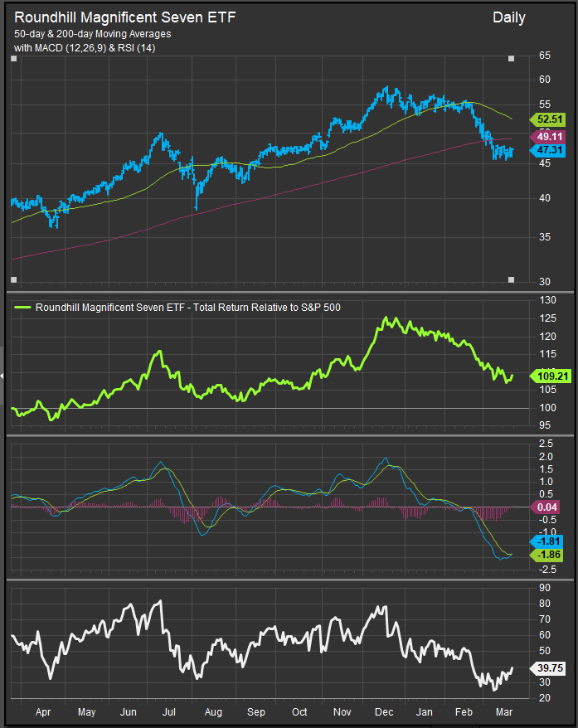Viewport: 578px width, 728px height.
Task: Click the 2.0 label on the MACD axis
Action: [546, 457]
